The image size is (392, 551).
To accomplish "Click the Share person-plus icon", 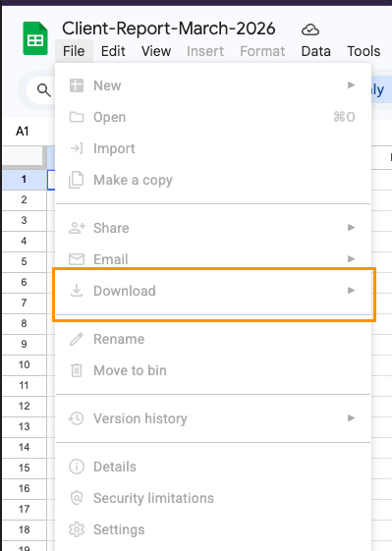I will pyautogui.click(x=77, y=228).
